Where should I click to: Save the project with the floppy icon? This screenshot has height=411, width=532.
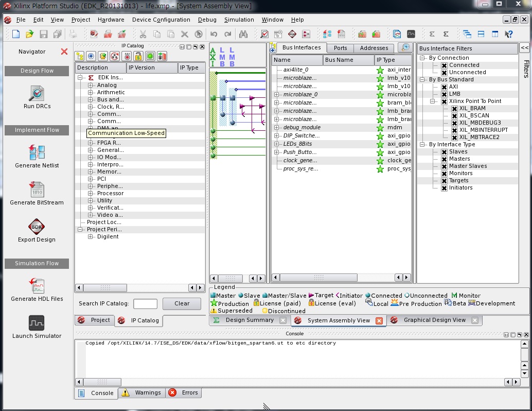click(x=43, y=34)
